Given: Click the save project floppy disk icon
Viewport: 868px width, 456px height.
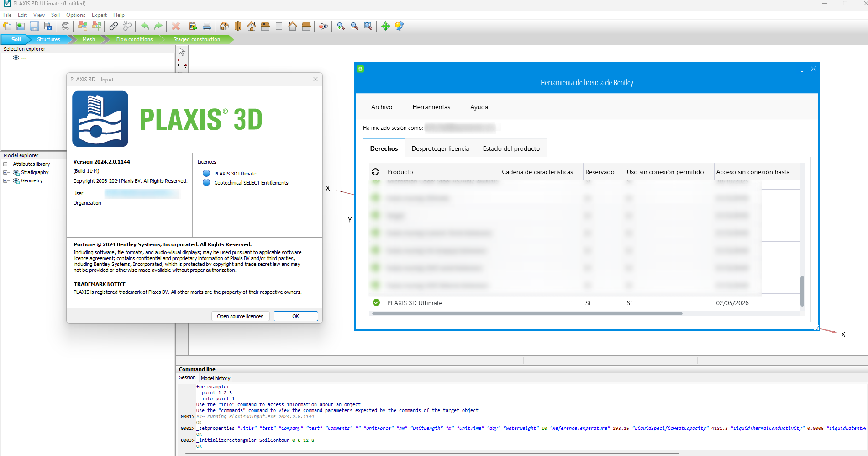Looking at the screenshot, I should click(x=34, y=26).
